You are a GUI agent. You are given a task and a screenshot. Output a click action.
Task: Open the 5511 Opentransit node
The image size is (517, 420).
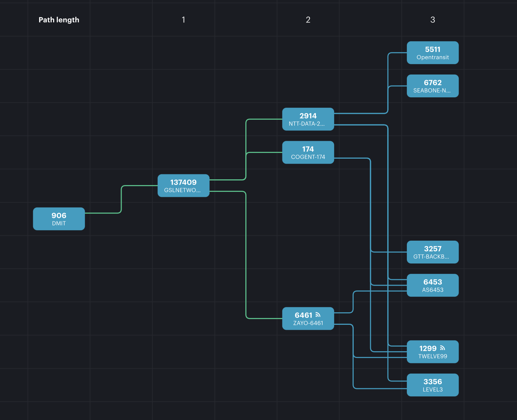[432, 53]
